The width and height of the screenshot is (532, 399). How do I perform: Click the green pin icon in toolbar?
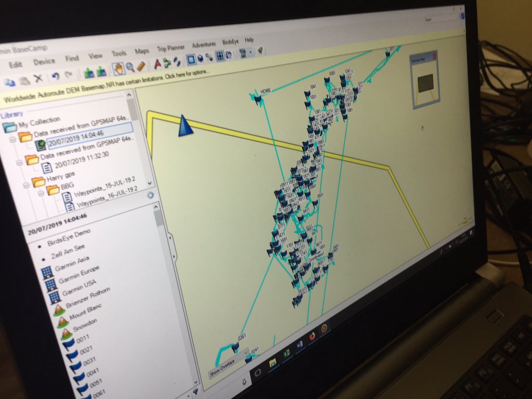click(260, 51)
